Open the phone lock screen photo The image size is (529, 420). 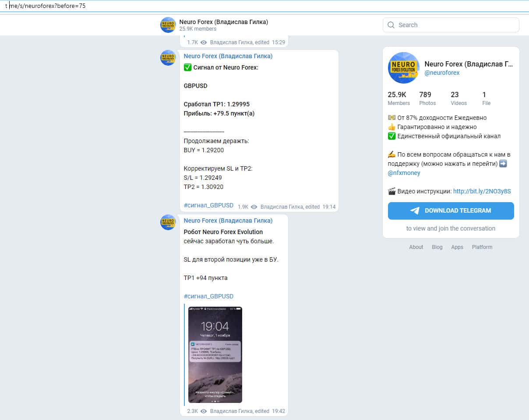tap(215, 354)
